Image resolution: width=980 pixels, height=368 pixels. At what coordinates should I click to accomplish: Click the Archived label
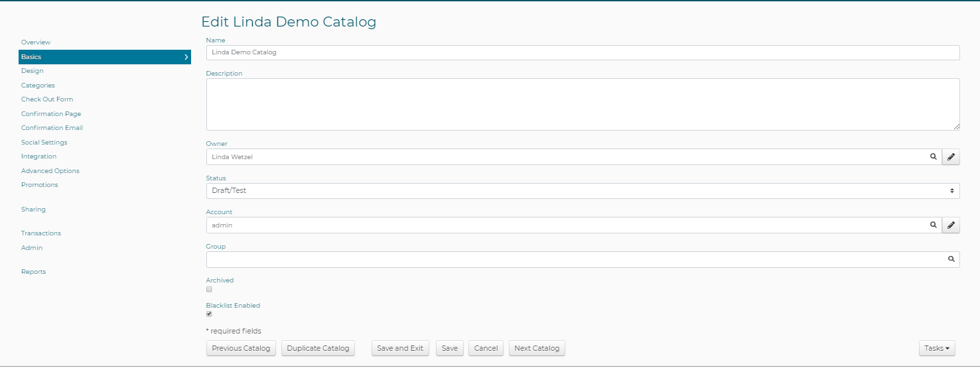click(x=220, y=280)
